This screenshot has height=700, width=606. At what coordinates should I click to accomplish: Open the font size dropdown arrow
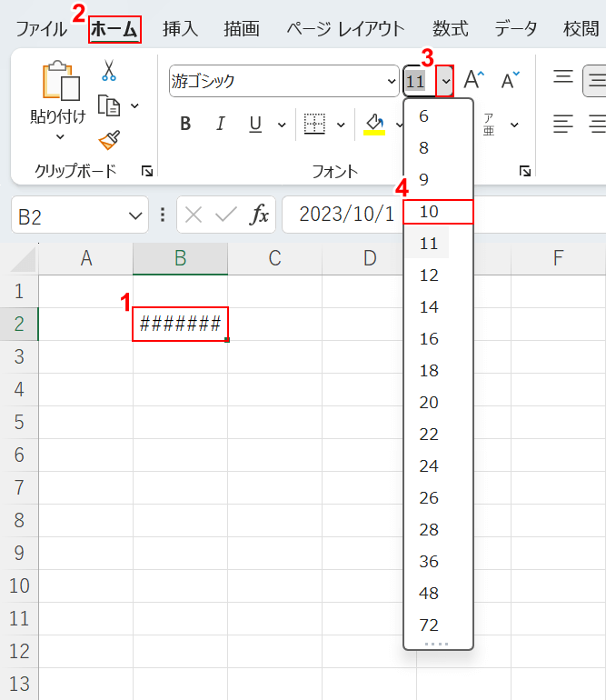pyautogui.click(x=444, y=82)
